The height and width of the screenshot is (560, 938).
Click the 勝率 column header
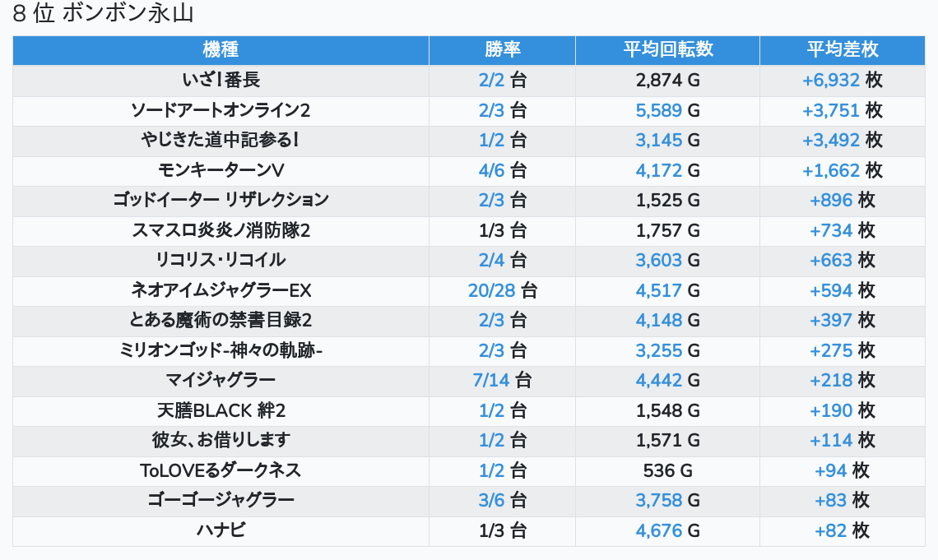tap(503, 49)
